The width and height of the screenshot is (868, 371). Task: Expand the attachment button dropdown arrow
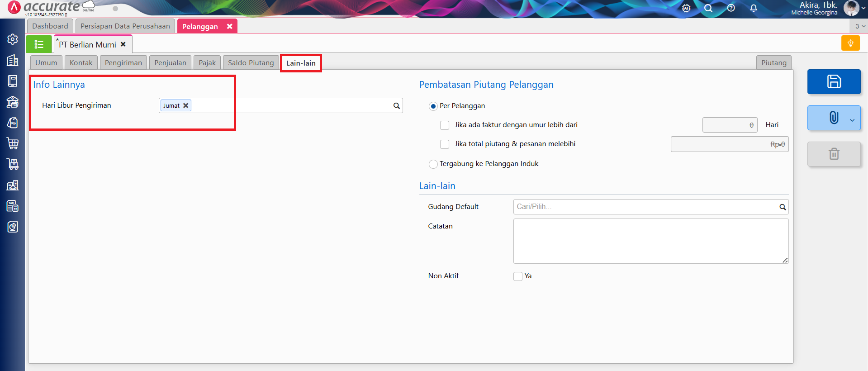coord(852,120)
